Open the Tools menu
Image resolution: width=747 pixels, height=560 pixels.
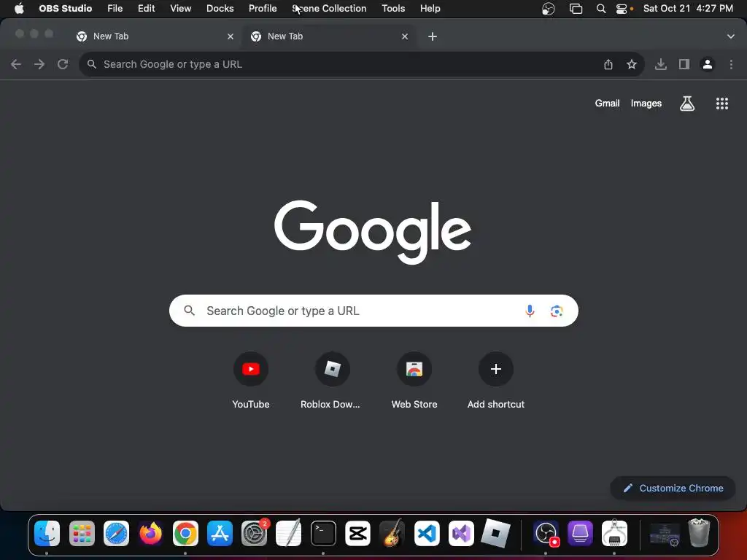(393, 9)
